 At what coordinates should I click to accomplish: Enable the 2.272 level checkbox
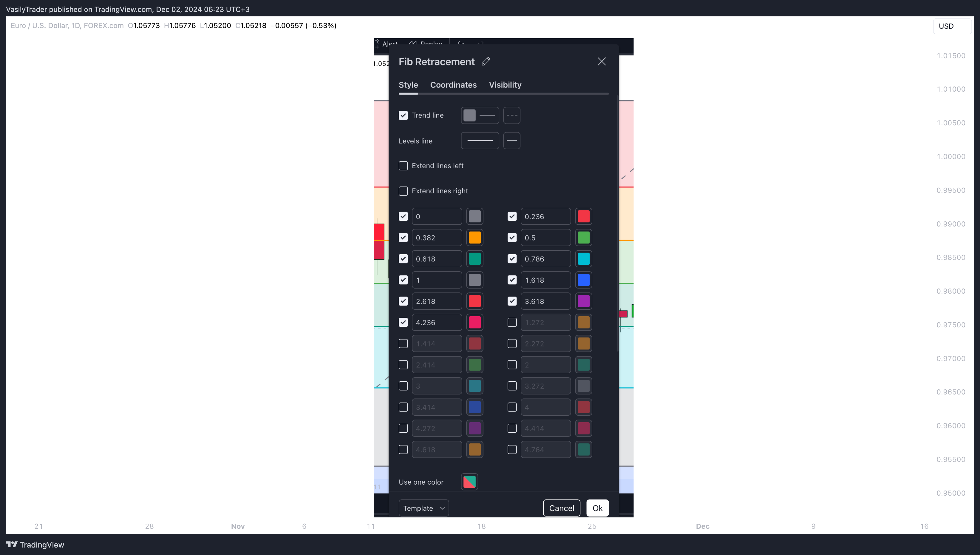pyautogui.click(x=512, y=344)
